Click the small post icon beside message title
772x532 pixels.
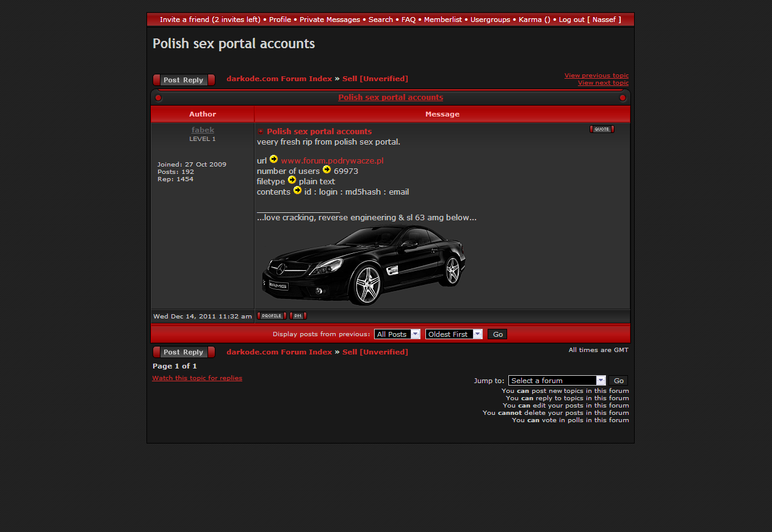point(261,132)
